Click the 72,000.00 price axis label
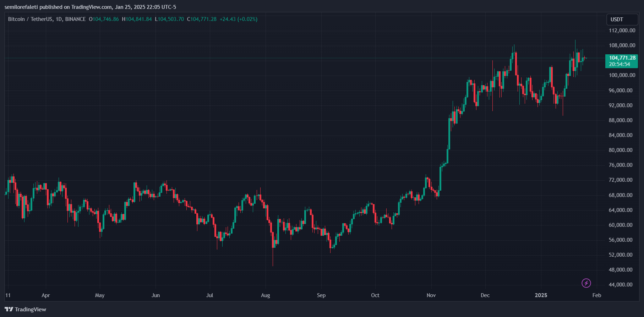The width and height of the screenshot is (644, 317). [621, 180]
